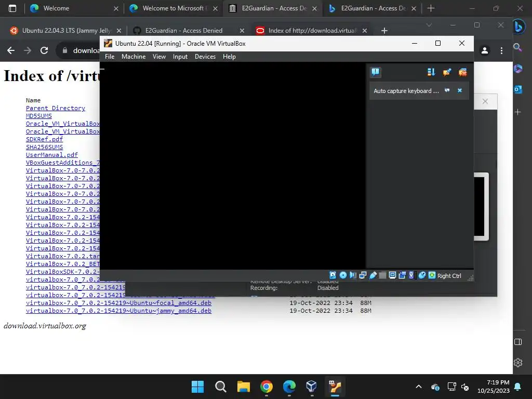Select the Index of download.virtualbox Chrome tab

pos(312,31)
